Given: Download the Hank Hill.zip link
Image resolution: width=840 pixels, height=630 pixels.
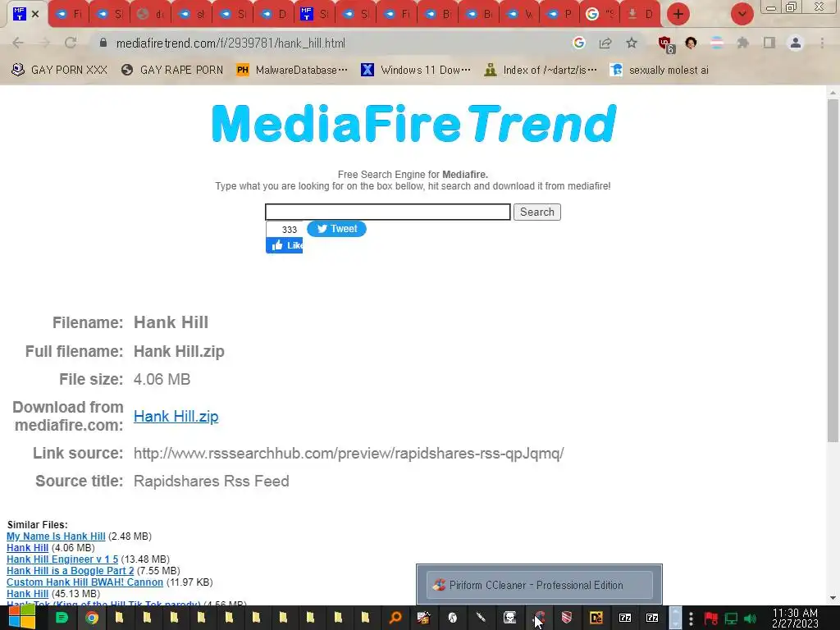Looking at the screenshot, I should point(176,416).
